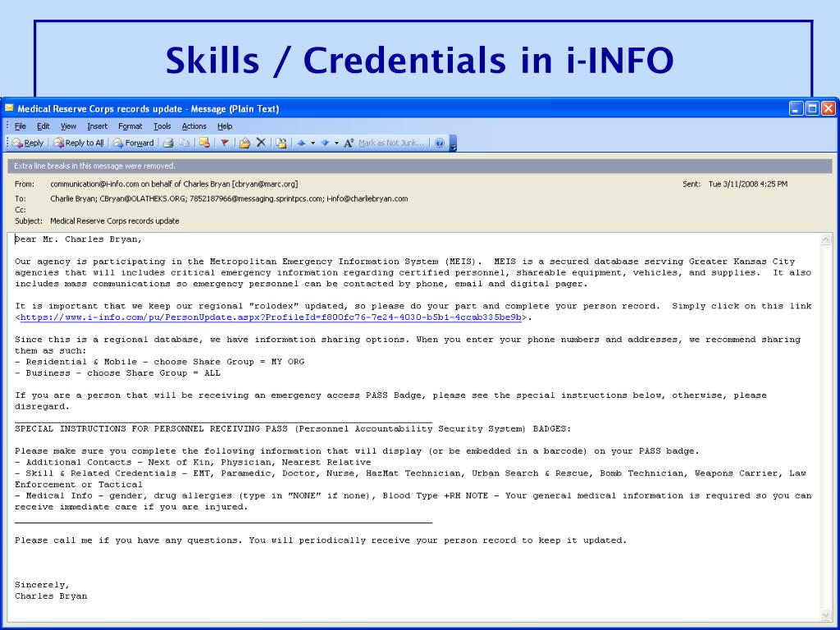Viewport: 840px width, 630px height.
Task: Click 'SPECIAL INSTRUCTIONS FOR PERSONNEL' heading line
Action: point(293,428)
